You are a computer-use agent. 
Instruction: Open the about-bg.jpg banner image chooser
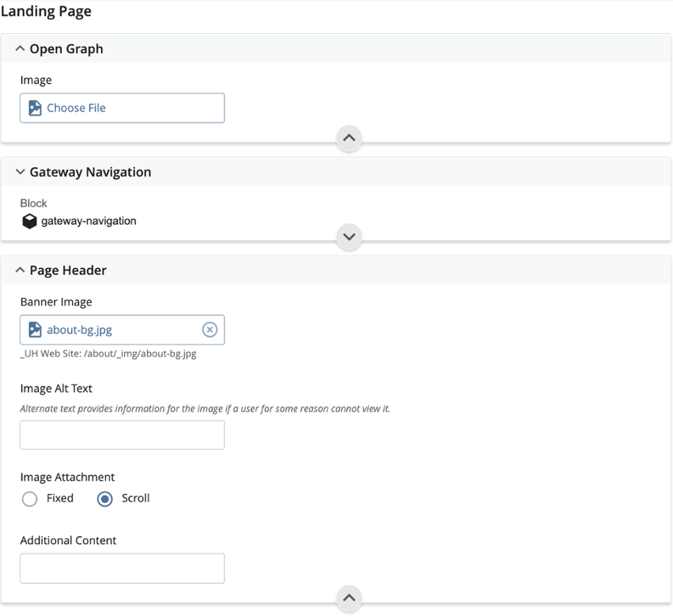[122, 330]
